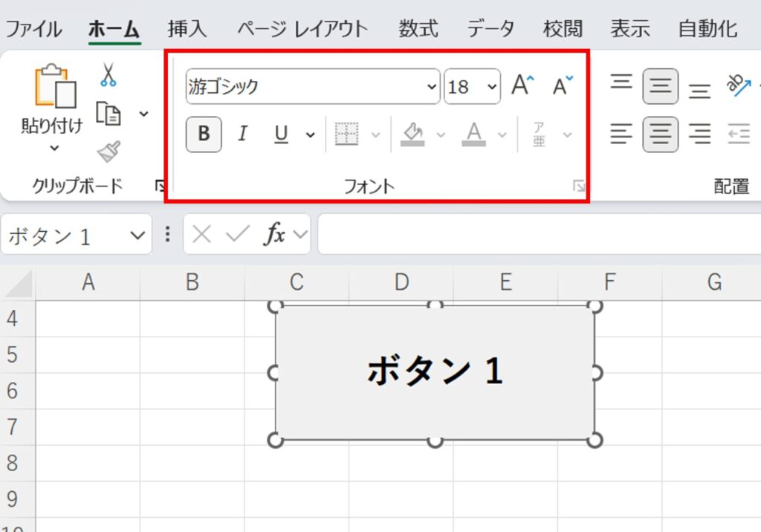Image resolution: width=761 pixels, height=532 pixels.
Task: Align text to bottom
Action: (x=699, y=90)
